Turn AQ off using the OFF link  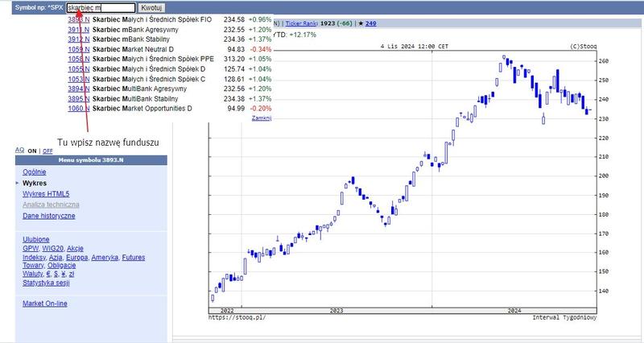click(x=47, y=151)
